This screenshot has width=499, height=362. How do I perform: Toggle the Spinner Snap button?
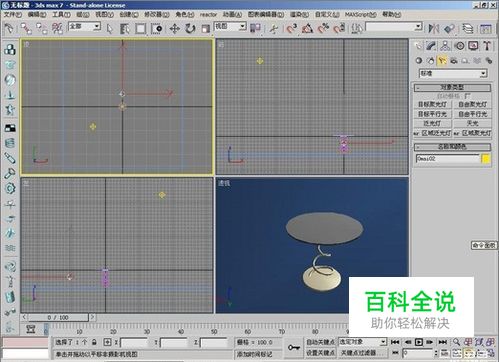pos(339,29)
